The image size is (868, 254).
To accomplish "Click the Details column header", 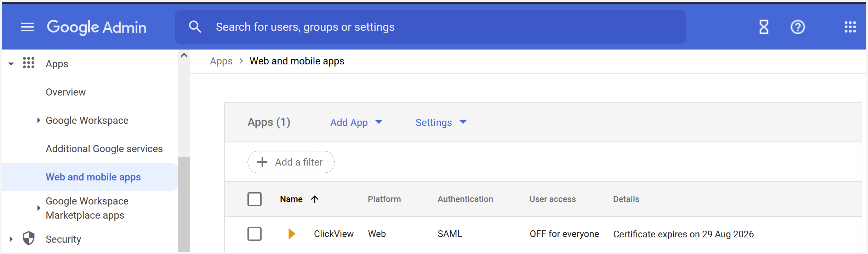I will pos(626,199).
